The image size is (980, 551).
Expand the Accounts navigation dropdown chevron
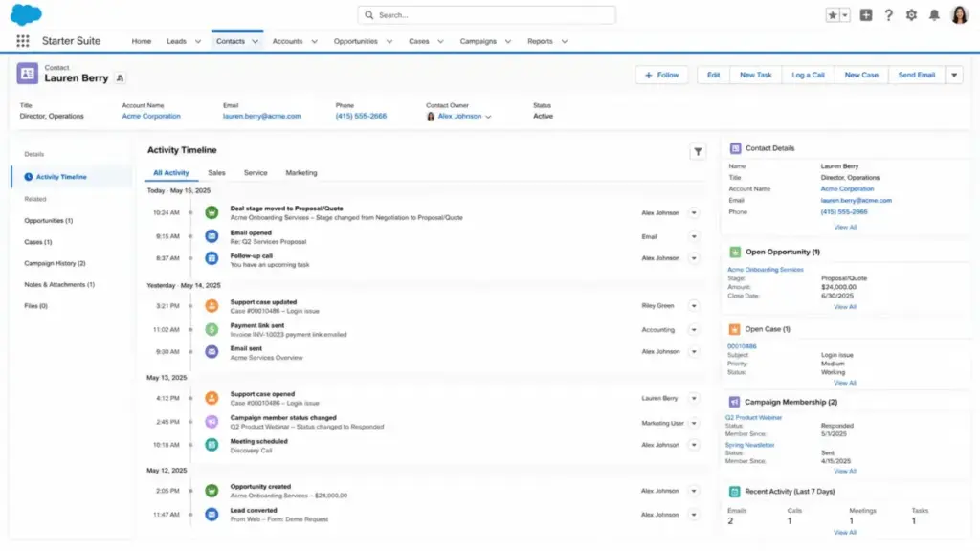click(314, 42)
